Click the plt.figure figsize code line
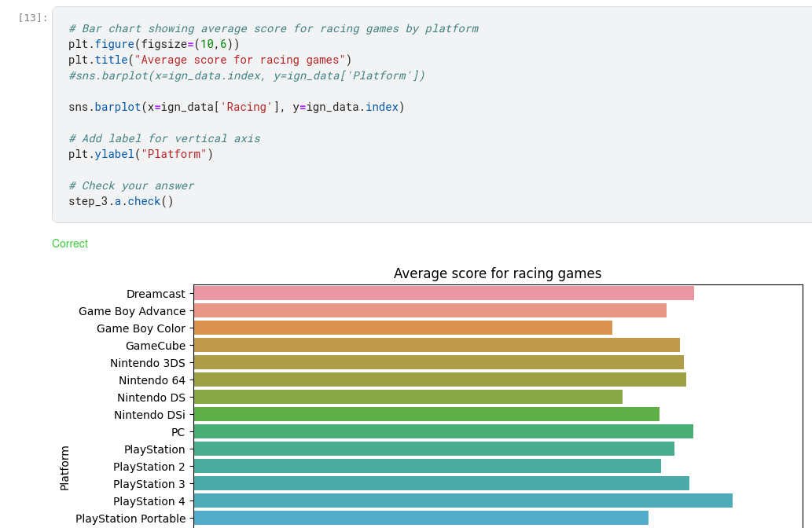The height and width of the screenshot is (528, 812). pos(153,44)
